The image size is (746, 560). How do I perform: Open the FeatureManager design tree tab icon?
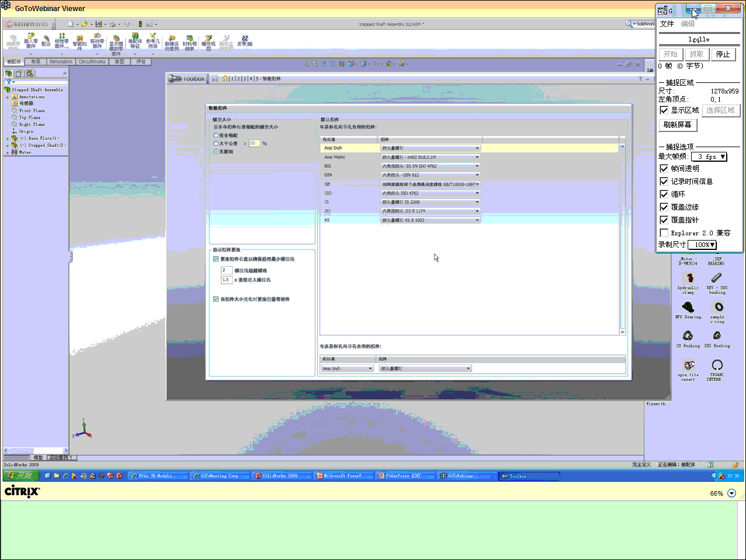pos(9,73)
